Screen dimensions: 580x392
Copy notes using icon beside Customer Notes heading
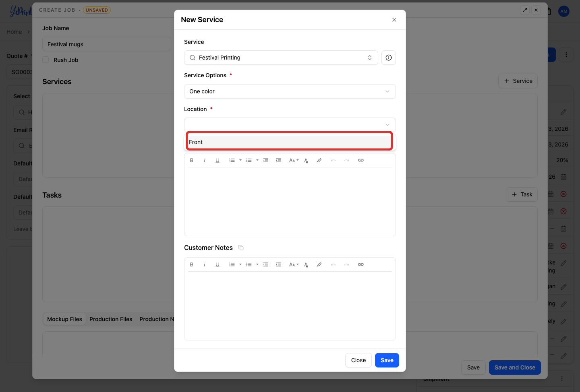click(x=241, y=248)
